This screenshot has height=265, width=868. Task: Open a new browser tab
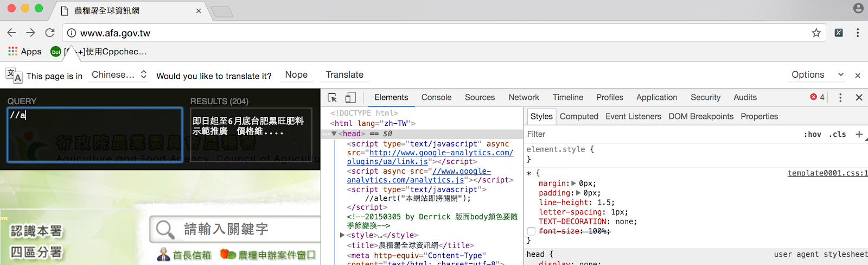pyautogui.click(x=222, y=11)
